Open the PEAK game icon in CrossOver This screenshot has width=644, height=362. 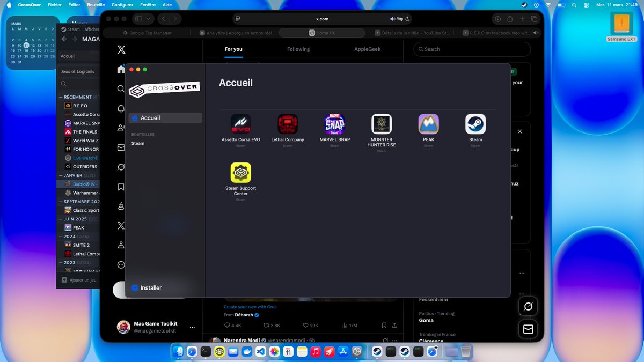coord(428,124)
